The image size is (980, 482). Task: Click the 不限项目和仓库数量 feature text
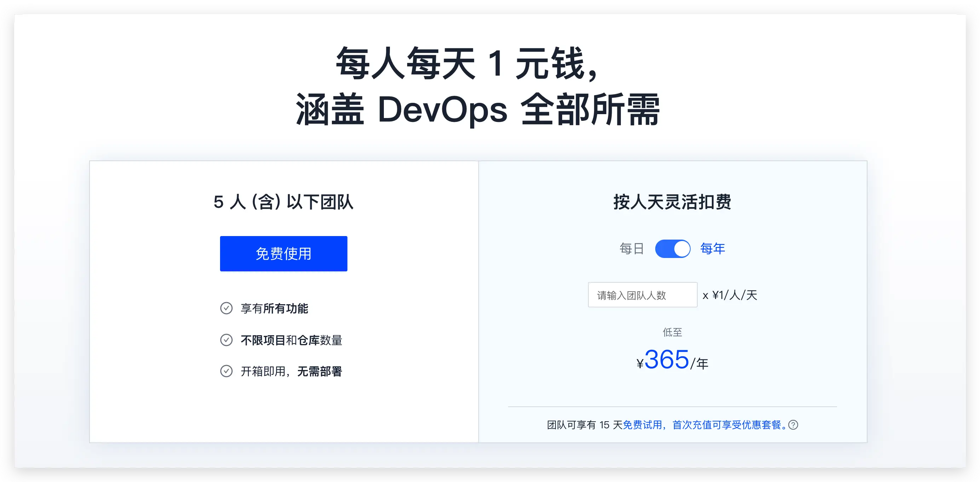click(292, 340)
